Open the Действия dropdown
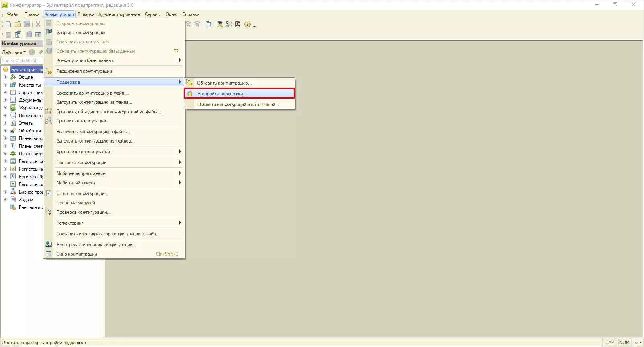This screenshot has height=347, width=644. pos(14,52)
